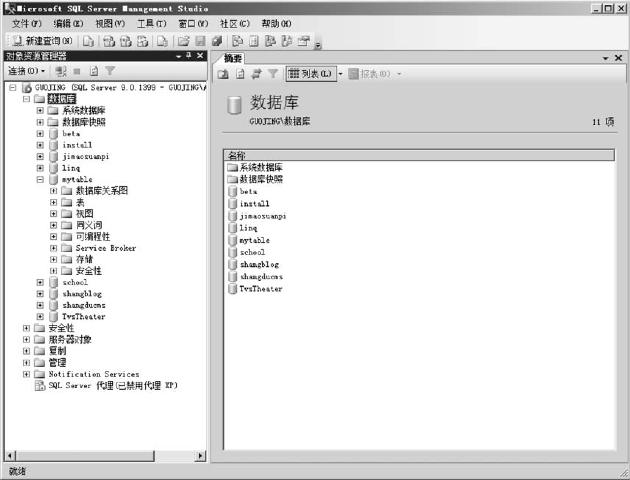This screenshot has height=480, width=630.
Task: Click Refresh icon in Summary toolbar
Action: tap(240, 74)
